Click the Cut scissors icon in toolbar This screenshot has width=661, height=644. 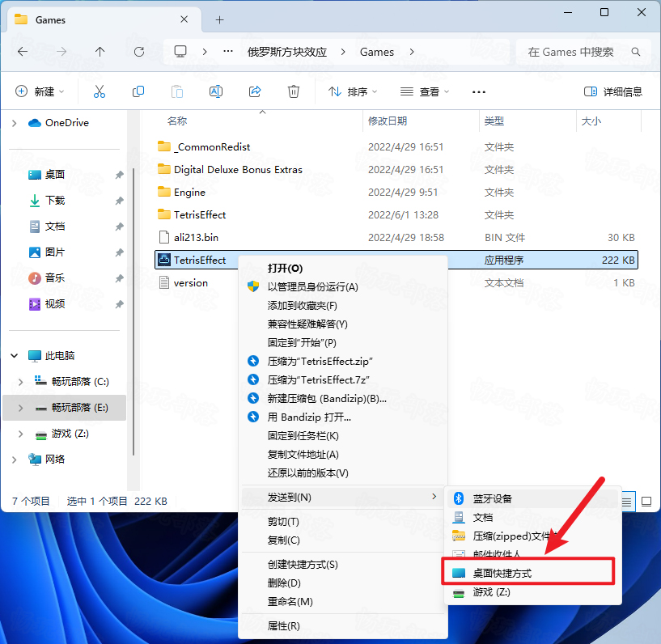[x=100, y=91]
